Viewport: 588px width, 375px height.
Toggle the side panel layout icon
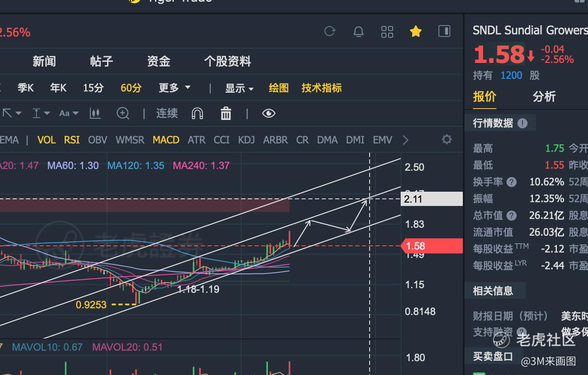point(444,31)
